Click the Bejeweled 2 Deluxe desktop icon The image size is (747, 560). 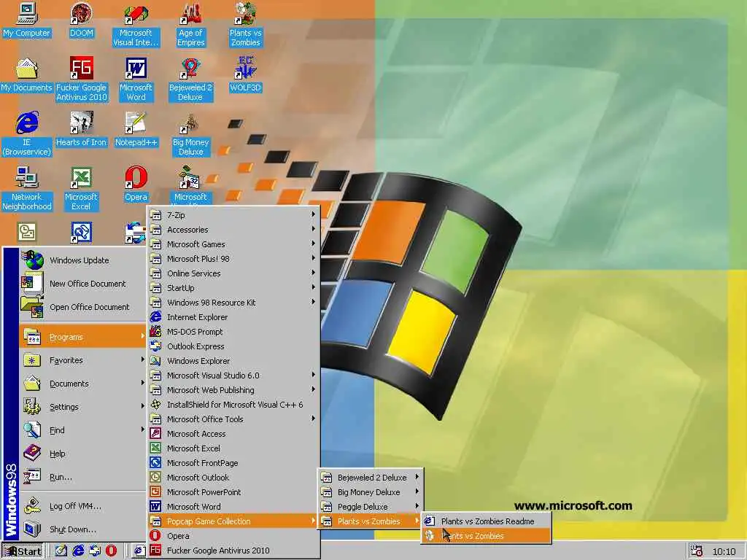(190, 79)
